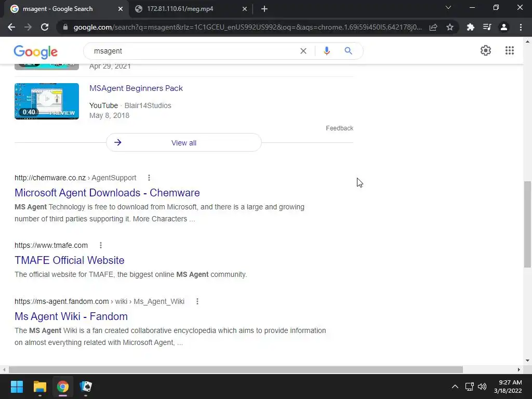Open the Windows Start menu
This screenshot has height=399, width=532.
17,387
